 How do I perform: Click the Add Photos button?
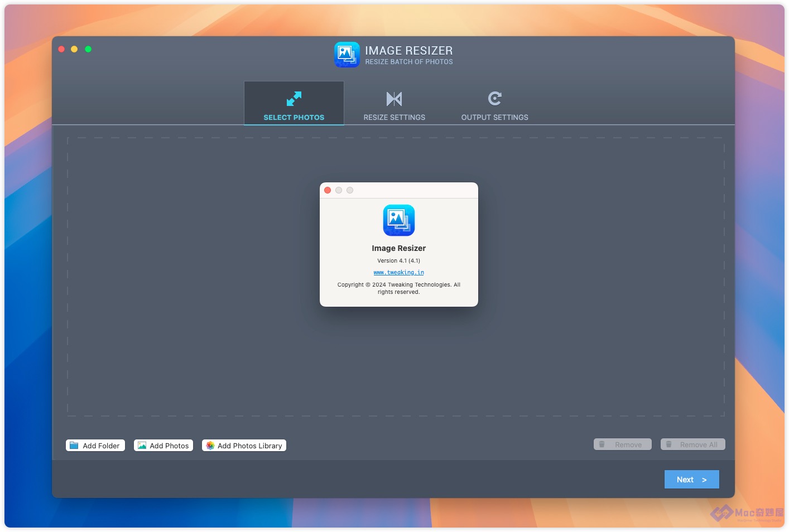coord(163,446)
